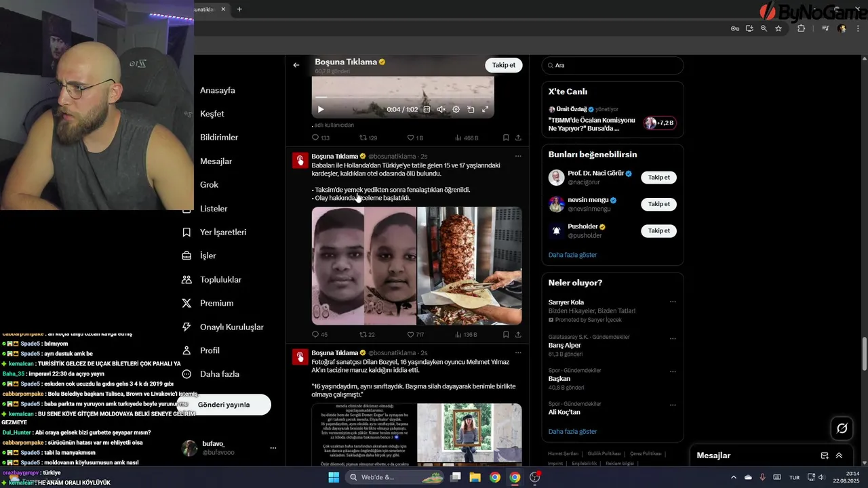This screenshot has height=488, width=868.
Task: Open options for Barış Alper trend
Action: 673,338
